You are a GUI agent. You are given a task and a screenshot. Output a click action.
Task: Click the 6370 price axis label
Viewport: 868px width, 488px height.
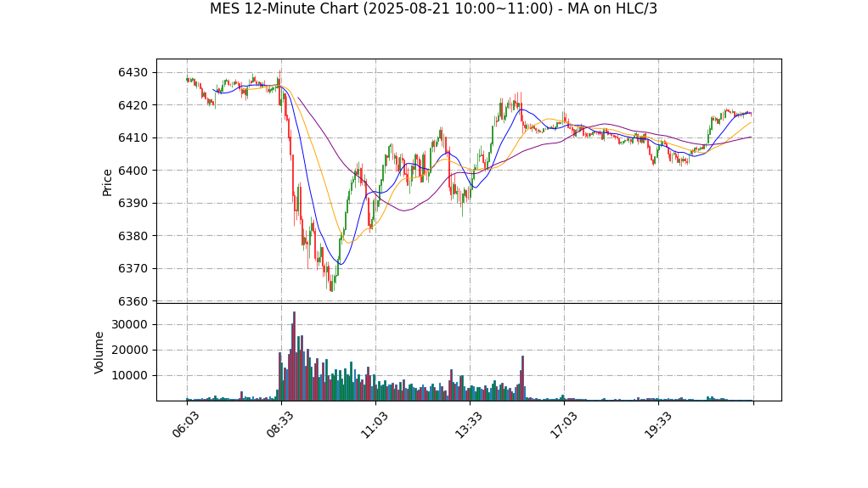point(132,268)
